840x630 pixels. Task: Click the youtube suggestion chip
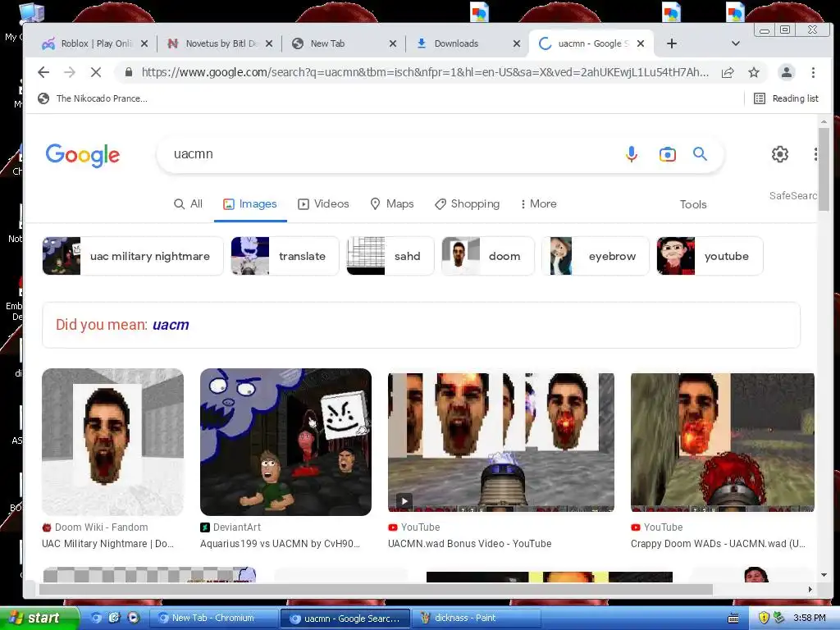(710, 256)
